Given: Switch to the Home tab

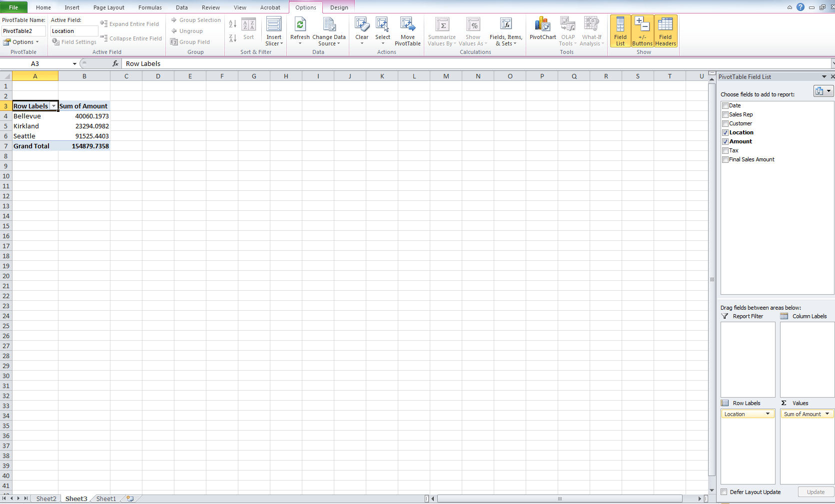Looking at the screenshot, I should pyautogui.click(x=43, y=7).
